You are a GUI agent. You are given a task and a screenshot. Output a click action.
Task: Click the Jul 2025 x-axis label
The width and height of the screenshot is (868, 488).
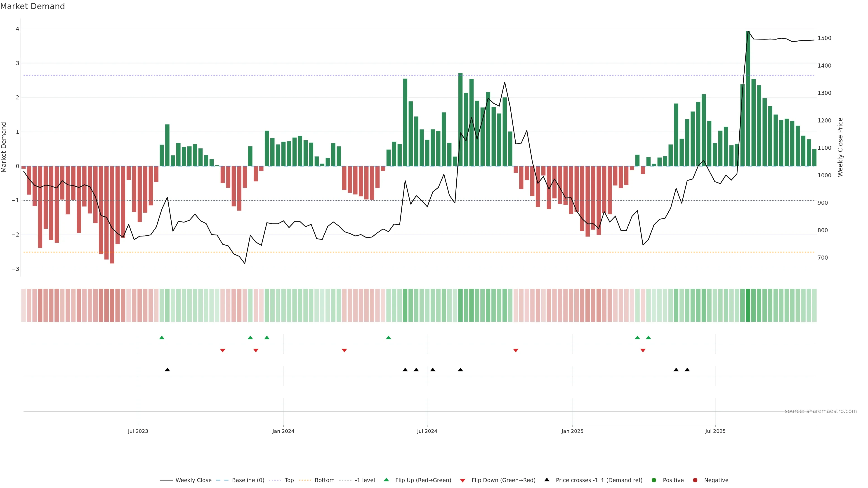[715, 431]
